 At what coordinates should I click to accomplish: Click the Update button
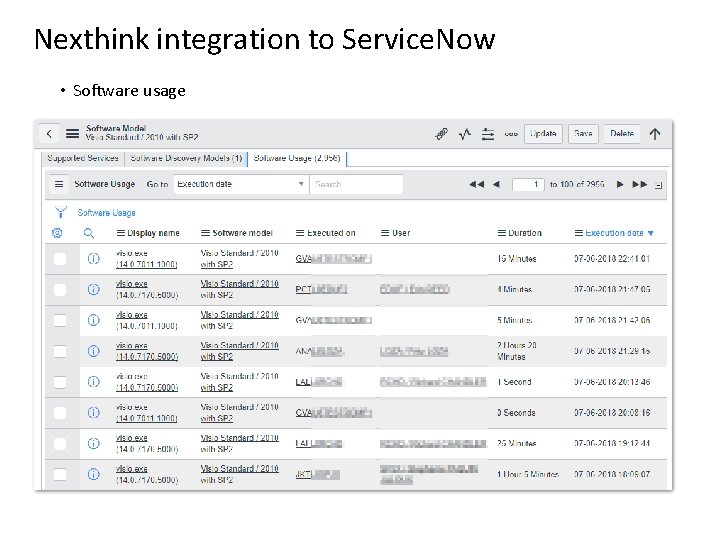(543, 134)
